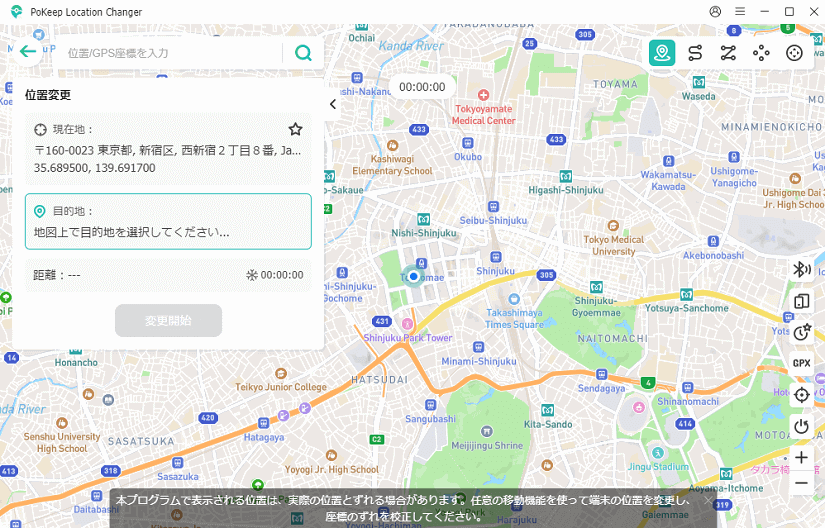
Task: Select the two-spot route mode icon
Action: (695, 53)
